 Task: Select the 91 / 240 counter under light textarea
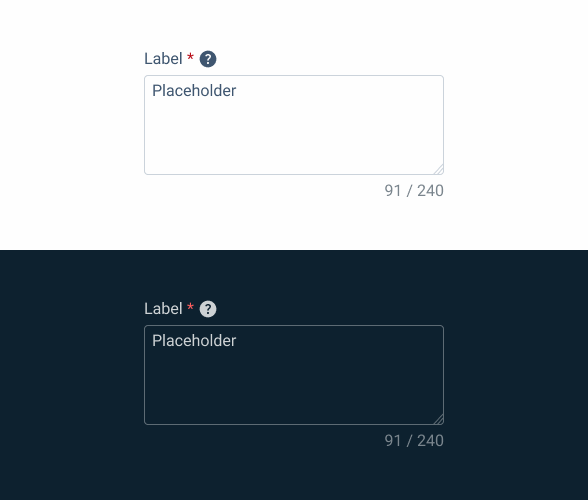(414, 191)
